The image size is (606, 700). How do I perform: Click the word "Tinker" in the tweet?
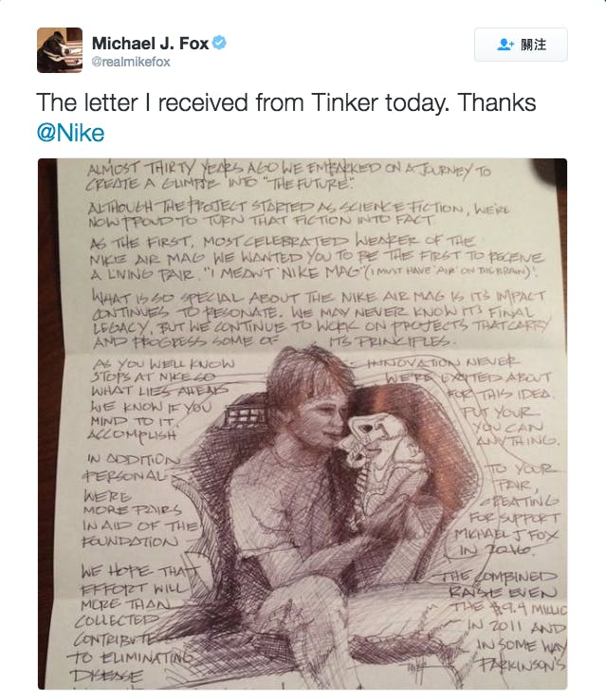point(379,102)
